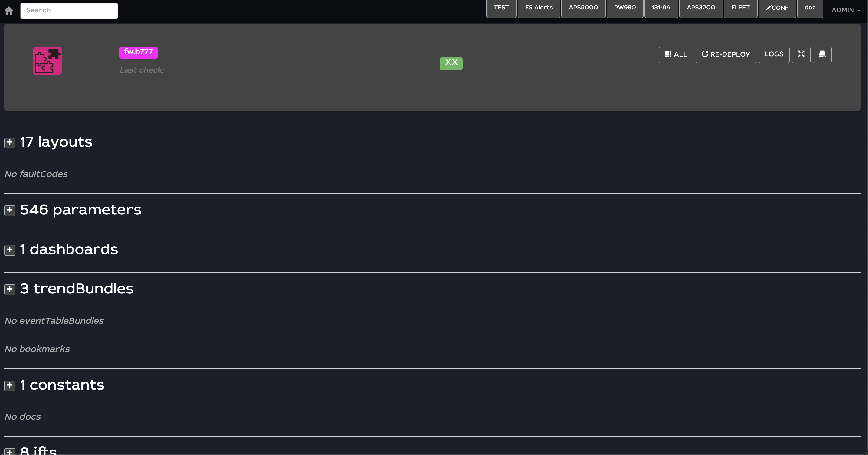Screen dimensions: 868x455
Task: Open the FLEET tab
Action: tap(740, 8)
